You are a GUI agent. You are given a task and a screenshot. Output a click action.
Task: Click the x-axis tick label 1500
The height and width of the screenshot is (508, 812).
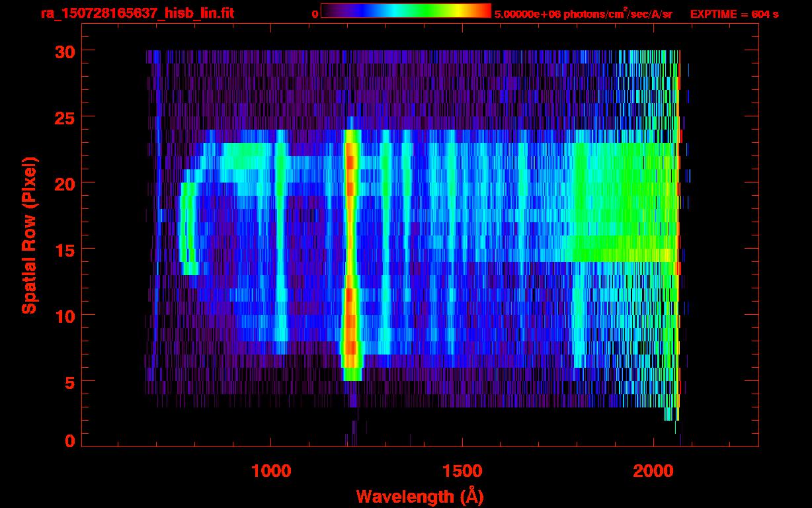tap(462, 471)
